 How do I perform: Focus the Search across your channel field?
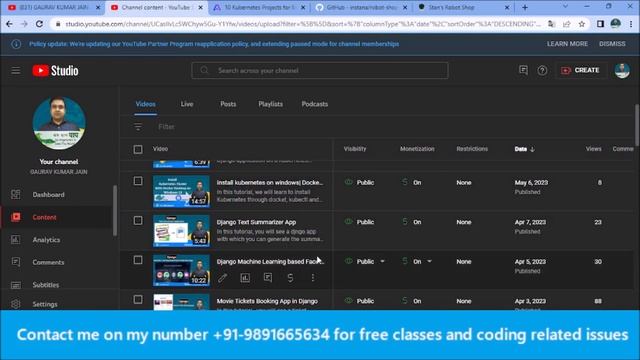320,71
